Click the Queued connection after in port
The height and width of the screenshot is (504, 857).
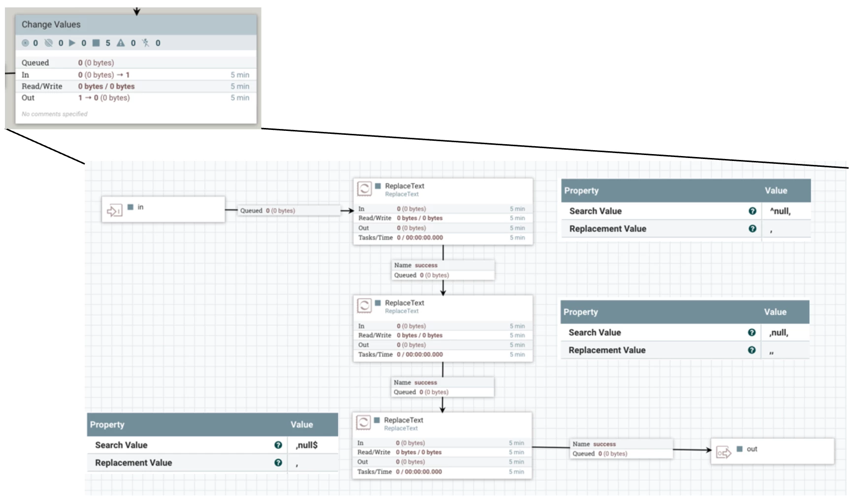coord(289,211)
